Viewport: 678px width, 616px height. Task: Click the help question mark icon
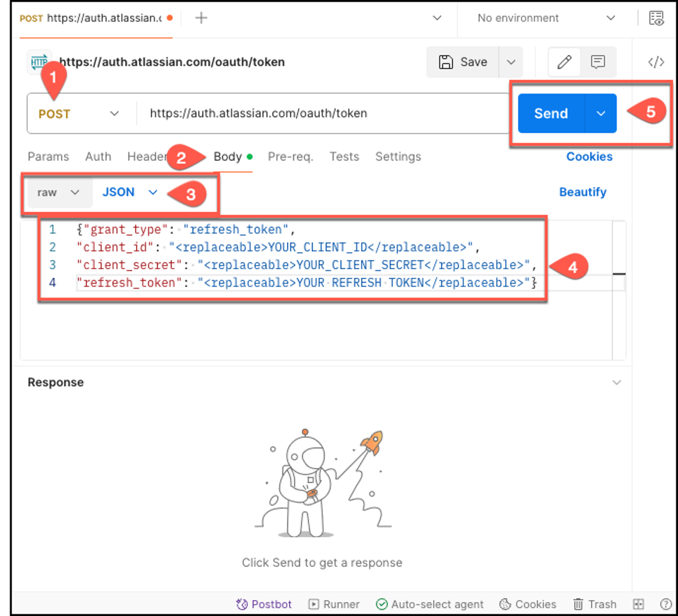click(666, 604)
